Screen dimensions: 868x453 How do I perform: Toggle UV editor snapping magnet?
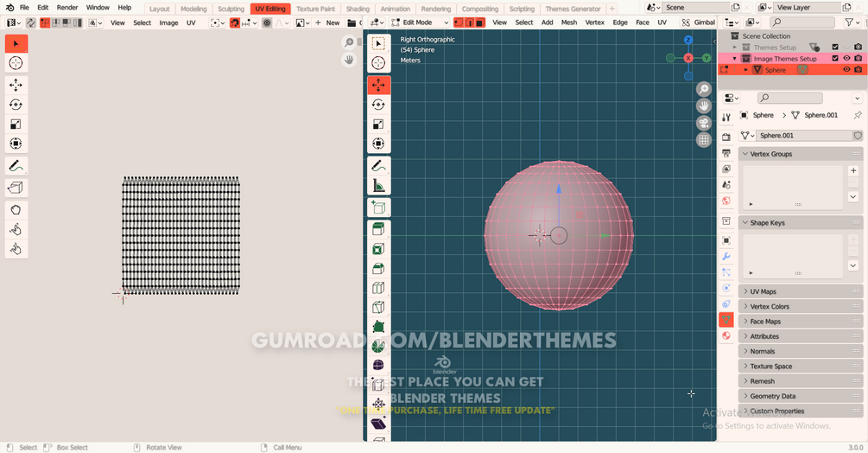235,22
